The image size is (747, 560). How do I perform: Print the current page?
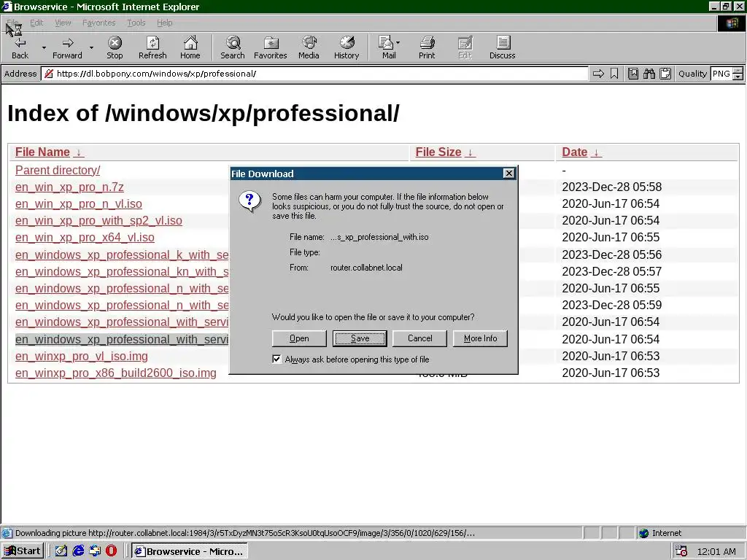427,47
